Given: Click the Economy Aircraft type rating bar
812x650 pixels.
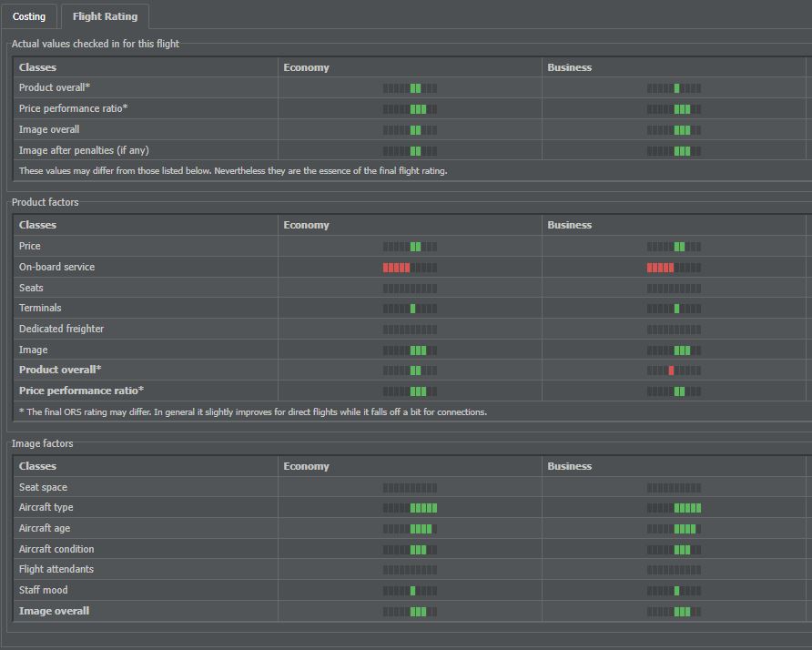Looking at the screenshot, I should [410, 508].
